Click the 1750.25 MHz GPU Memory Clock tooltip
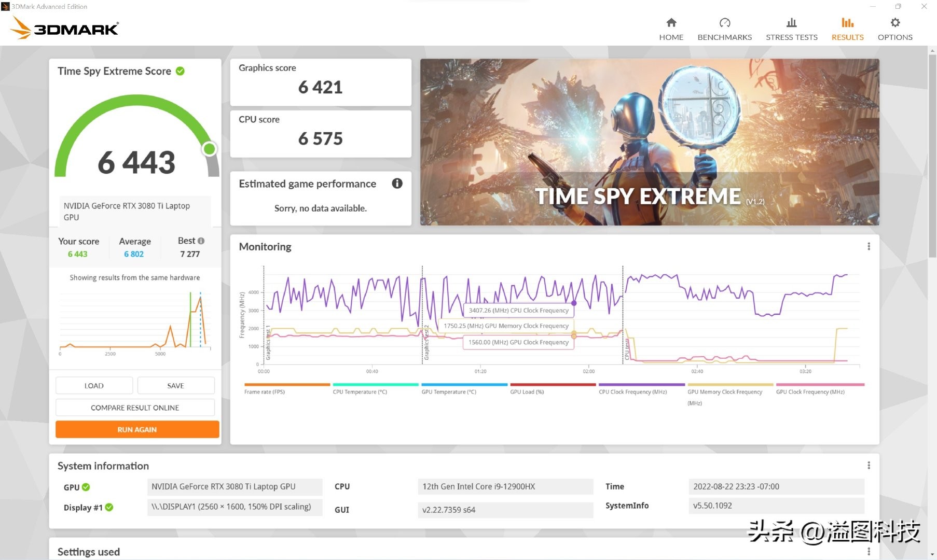Screen dimensions: 937x560 (x=506, y=326)
